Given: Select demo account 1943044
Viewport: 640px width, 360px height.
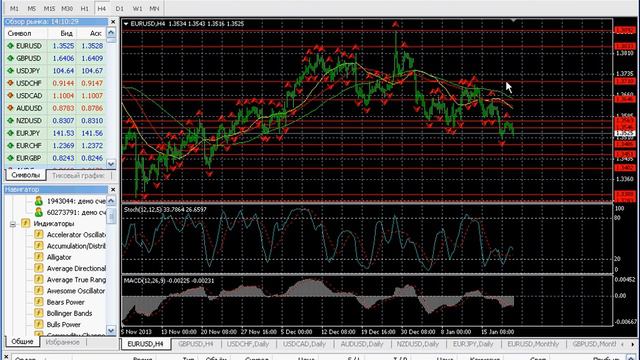Looking at the screenshot, I should pos(76,201).
